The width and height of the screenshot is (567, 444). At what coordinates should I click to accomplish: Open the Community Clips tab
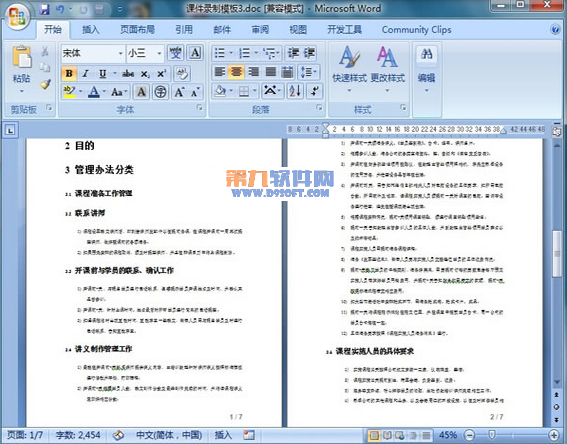click(x=417, y=30)
